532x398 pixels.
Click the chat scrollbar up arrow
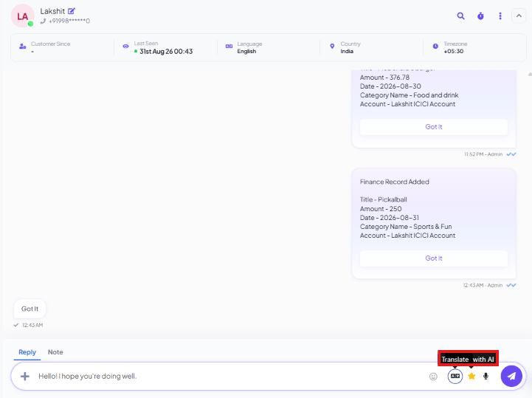pos(530,74)
